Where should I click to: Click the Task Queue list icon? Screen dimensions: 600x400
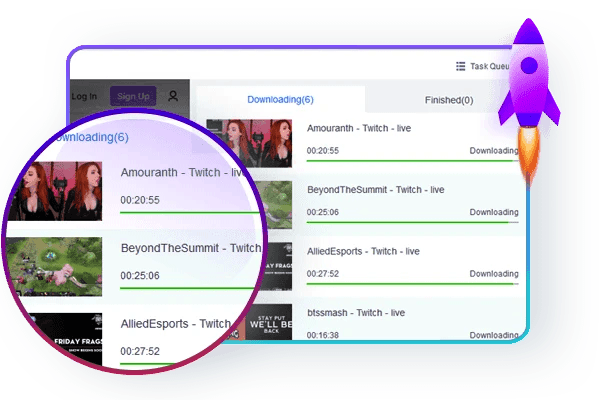pos(460,67)
